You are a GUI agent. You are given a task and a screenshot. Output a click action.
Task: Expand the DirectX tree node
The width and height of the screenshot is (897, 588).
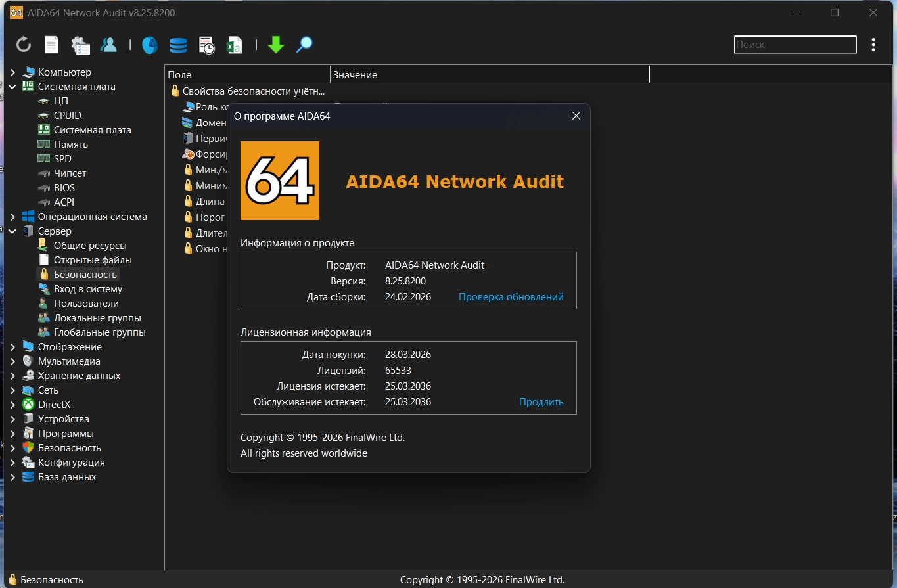click(12, 405)
